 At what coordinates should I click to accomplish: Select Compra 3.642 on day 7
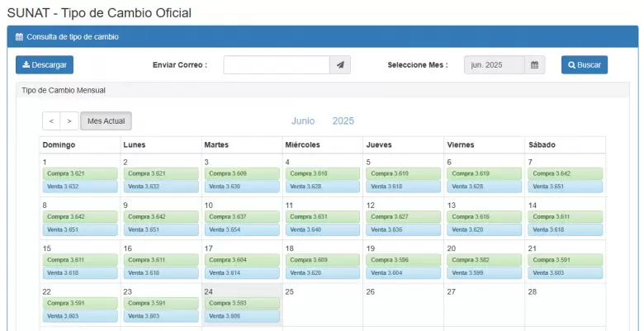coord(565,173)
